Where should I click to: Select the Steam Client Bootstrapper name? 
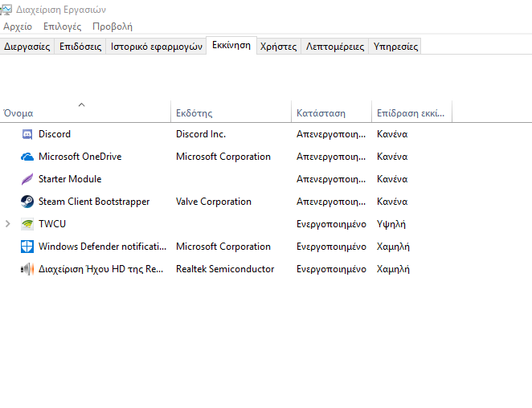(x=94, y=202)
